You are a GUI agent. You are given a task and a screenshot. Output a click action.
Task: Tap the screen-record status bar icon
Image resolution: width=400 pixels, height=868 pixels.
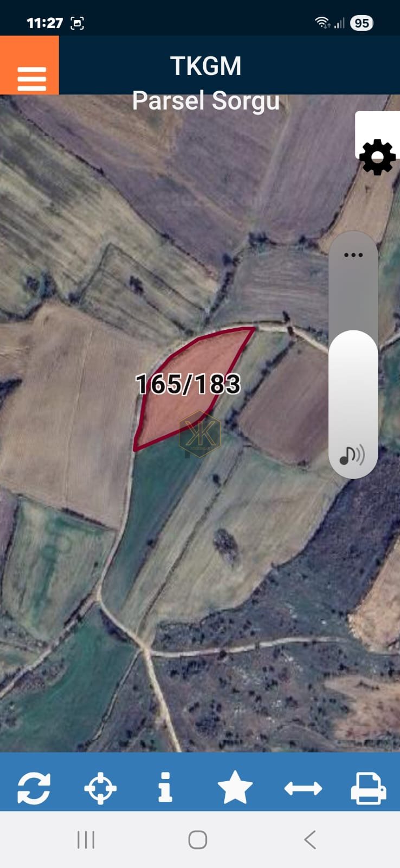[x=78, y=23]
